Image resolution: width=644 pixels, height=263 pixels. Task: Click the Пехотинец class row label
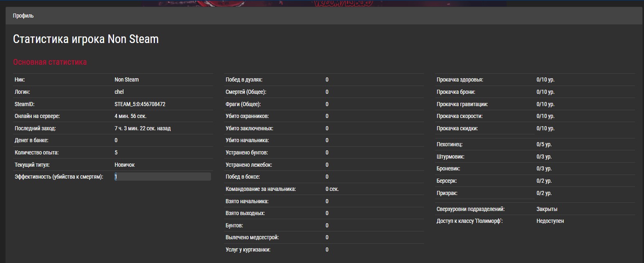449,145
